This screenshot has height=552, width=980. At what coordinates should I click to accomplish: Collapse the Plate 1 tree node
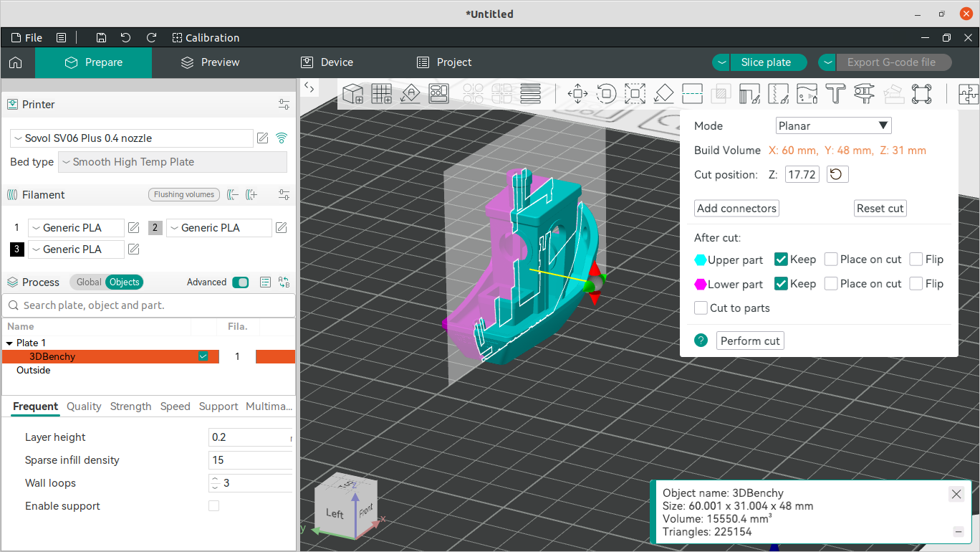(9, 343)
